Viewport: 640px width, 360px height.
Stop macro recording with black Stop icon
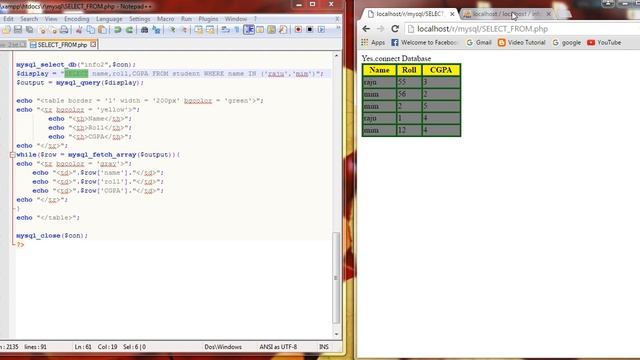[x=310, y=30]
